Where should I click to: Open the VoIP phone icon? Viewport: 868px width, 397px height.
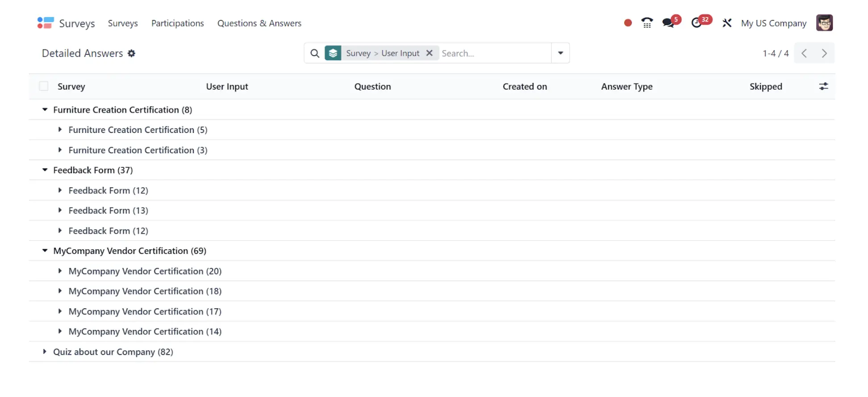(x=647, y=23)
